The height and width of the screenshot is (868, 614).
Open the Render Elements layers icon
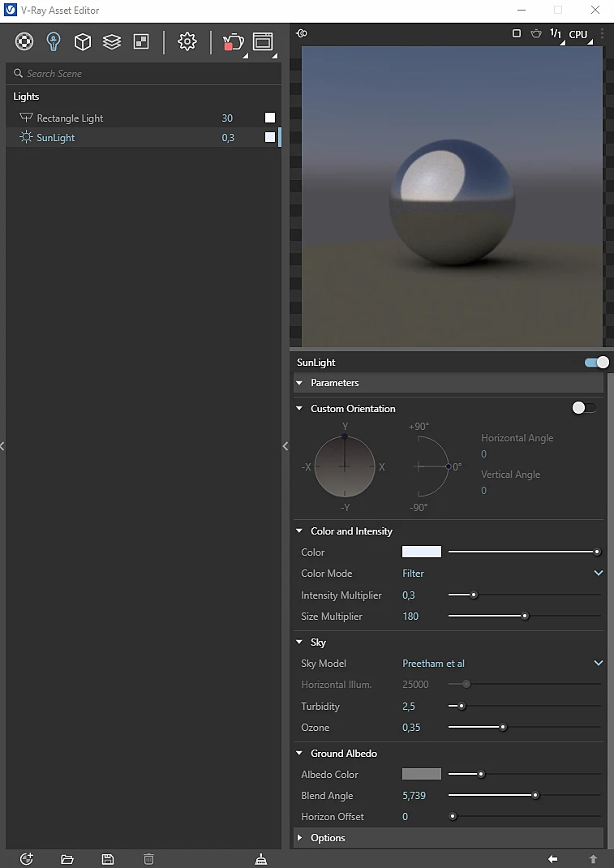tap(112, 41)
